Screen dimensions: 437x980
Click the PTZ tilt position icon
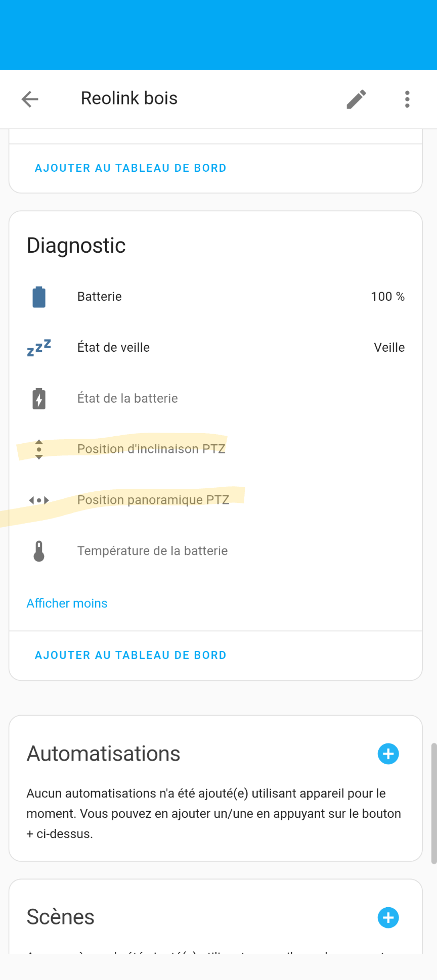click(39, 449)
